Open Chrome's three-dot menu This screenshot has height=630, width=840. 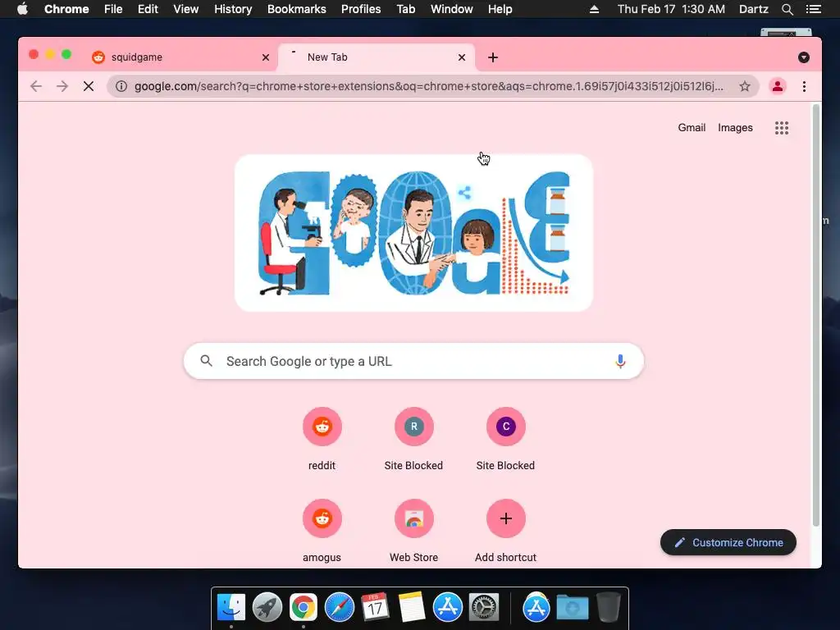pos(804,86)
